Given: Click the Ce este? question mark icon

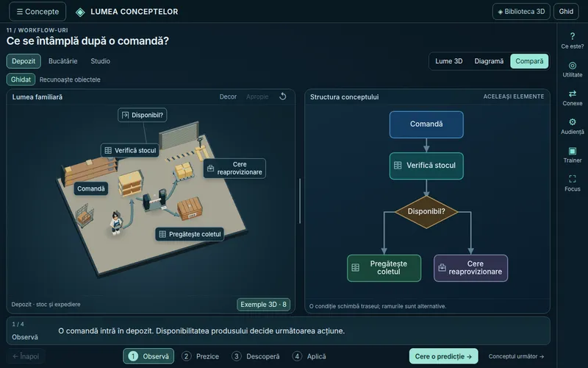Looking at the screenshot, I should point(573,36).
